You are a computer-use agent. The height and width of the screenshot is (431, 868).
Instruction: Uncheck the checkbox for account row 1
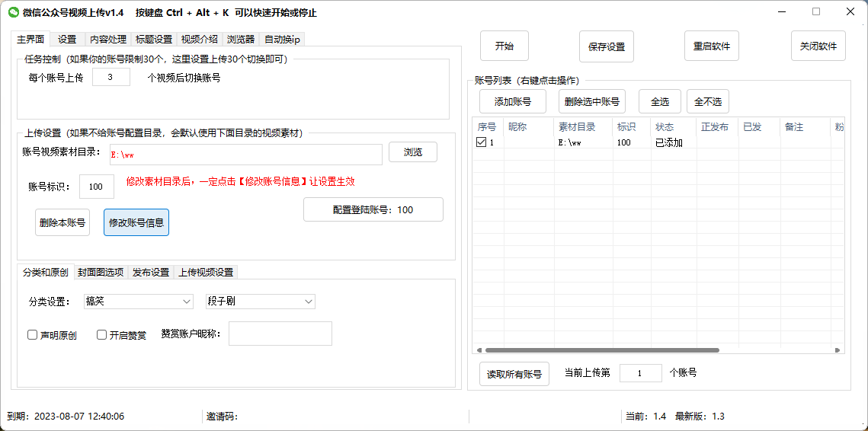(x=481, y=142)
